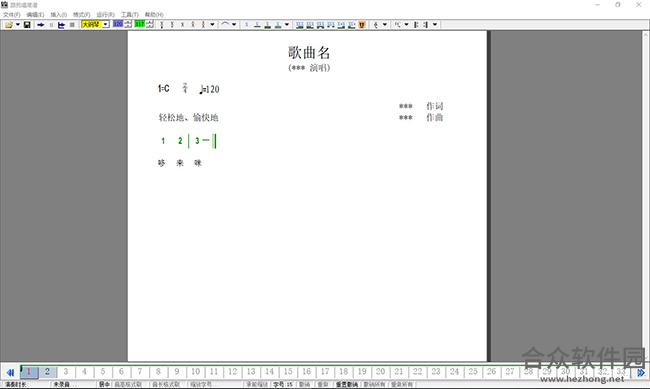
Task: Select the triple-underline note duration icon
Action: [278, 25]
